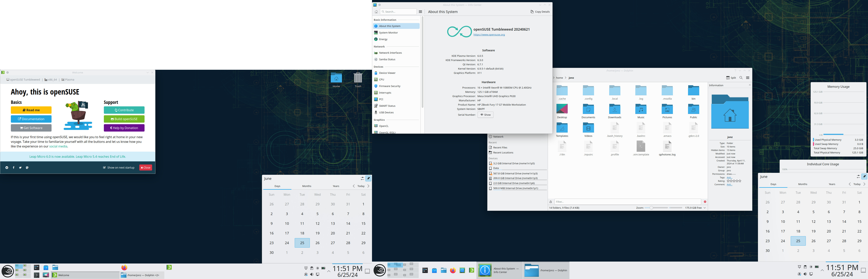The height and width of the screenshot is (279, 868).
Task: Select June 26 in left calendar
Action: (x=317, y=243)
